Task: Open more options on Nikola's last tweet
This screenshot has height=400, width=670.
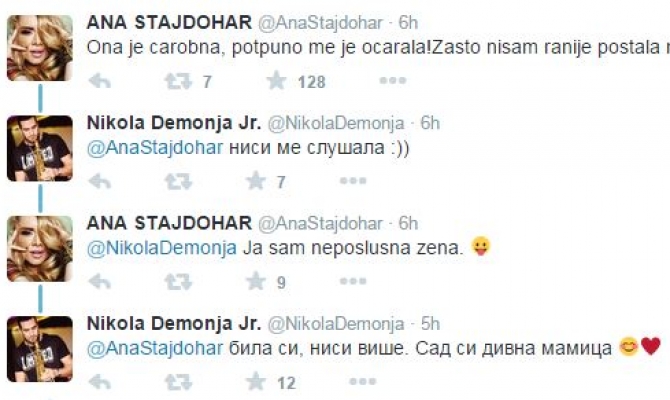Action: (x=352, y=382)
